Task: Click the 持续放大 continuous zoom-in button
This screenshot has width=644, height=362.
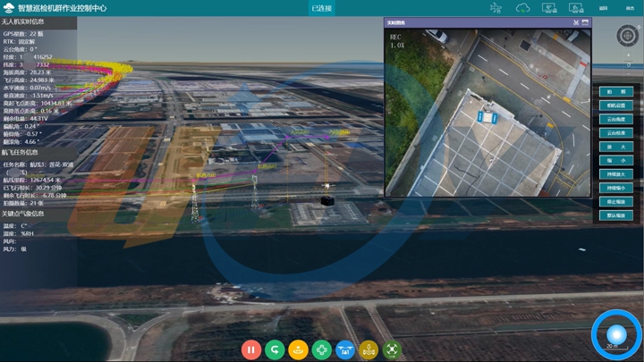Action: (616, 174)
